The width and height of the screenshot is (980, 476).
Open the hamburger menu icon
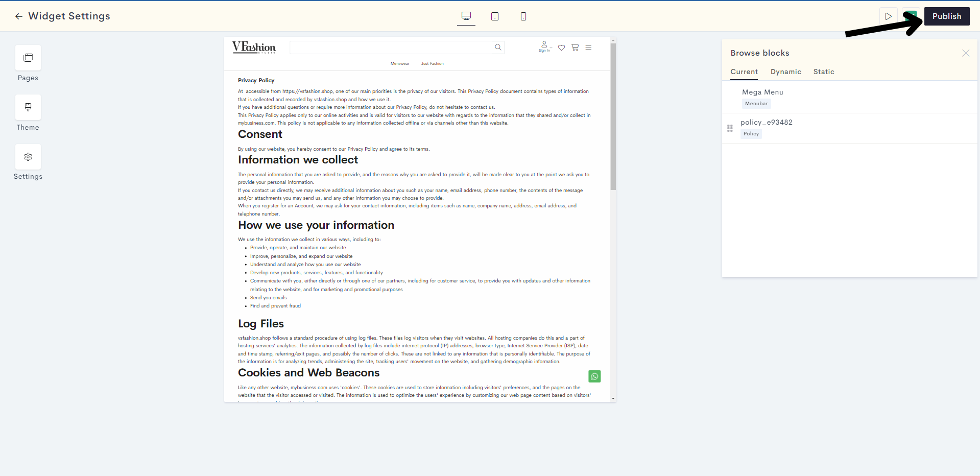(x=588, y=47)
